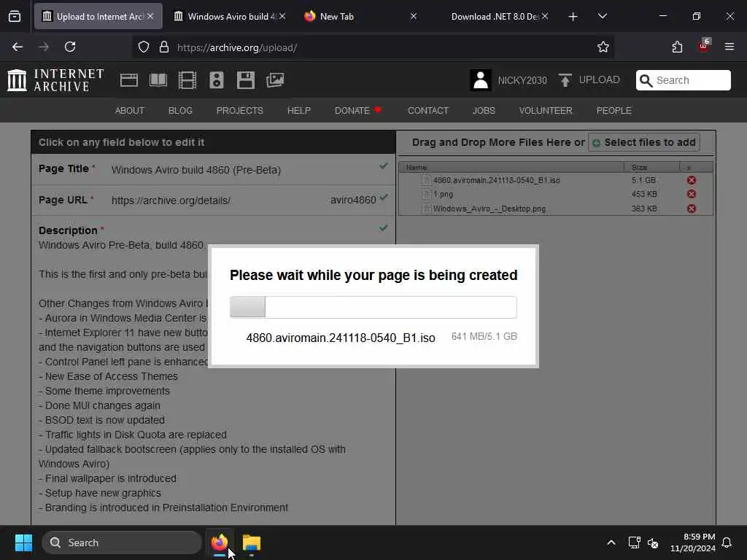Open File Explorer from the taskbar

tap(252, 542)
